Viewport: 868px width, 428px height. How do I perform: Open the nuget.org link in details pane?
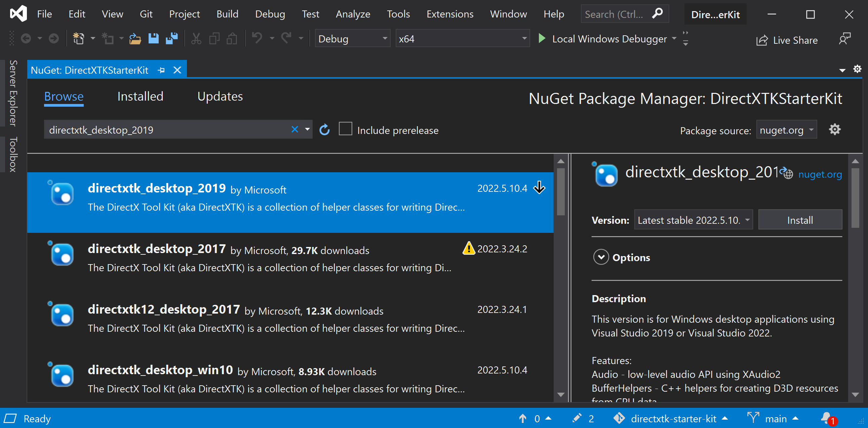coord(820,174)
